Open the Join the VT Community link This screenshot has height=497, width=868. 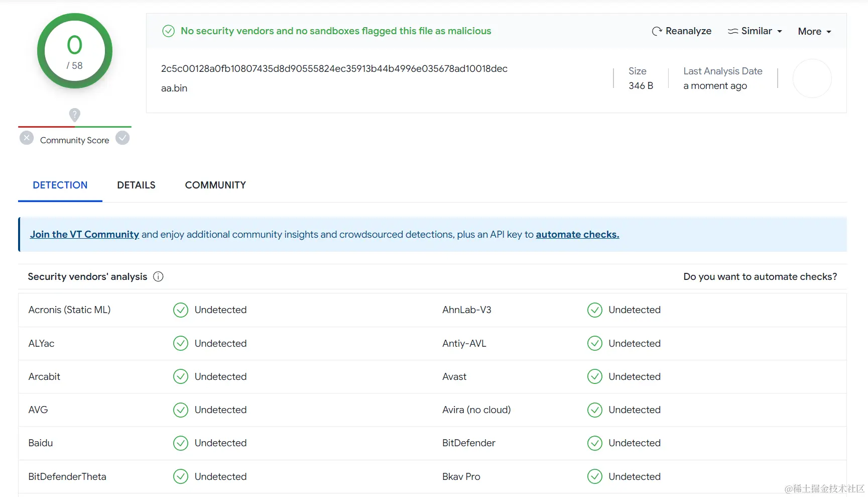84,234
